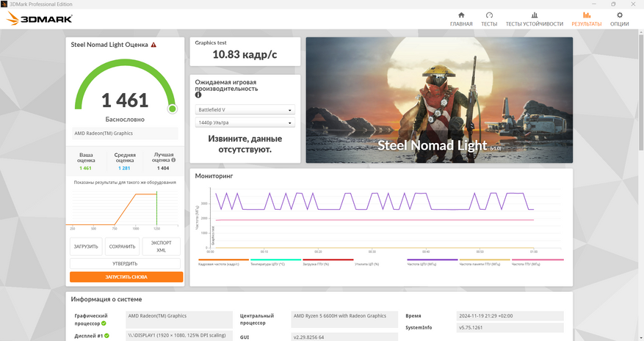Toggle the Частота памяти ГПУ tan legend swatch

click(485, 260)
